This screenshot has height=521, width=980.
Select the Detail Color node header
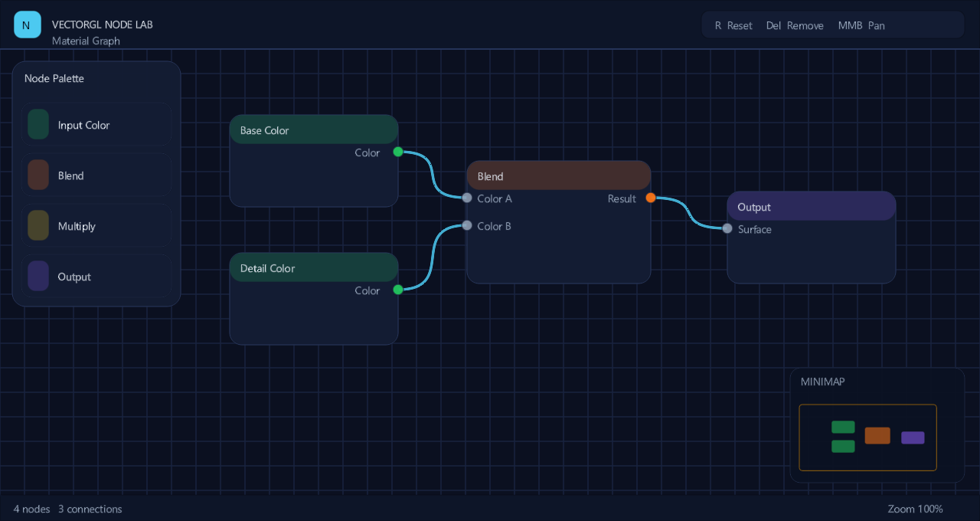click(314, 267)
